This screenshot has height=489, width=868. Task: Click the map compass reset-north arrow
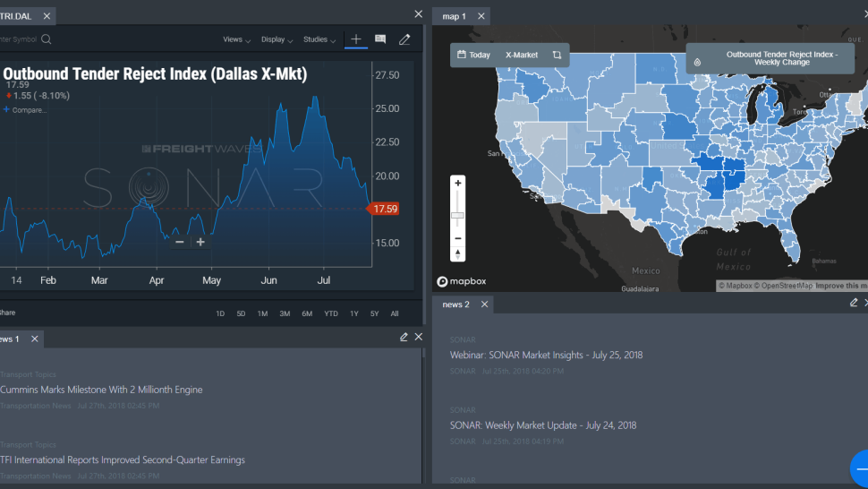tap(458, 254)
